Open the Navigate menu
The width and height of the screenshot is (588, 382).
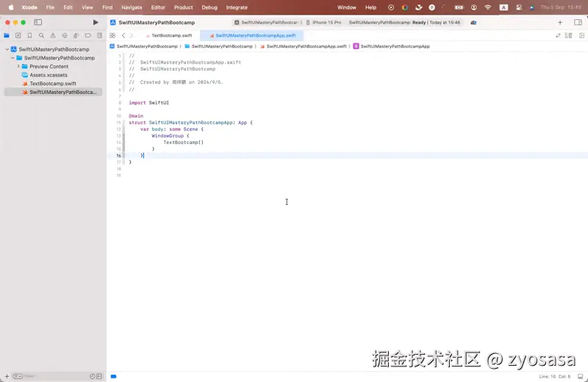pos(132,7)
